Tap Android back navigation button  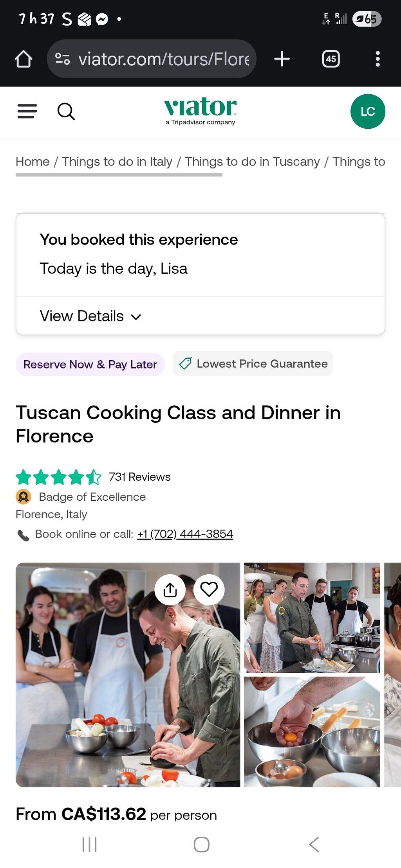(x=314, y=845)
